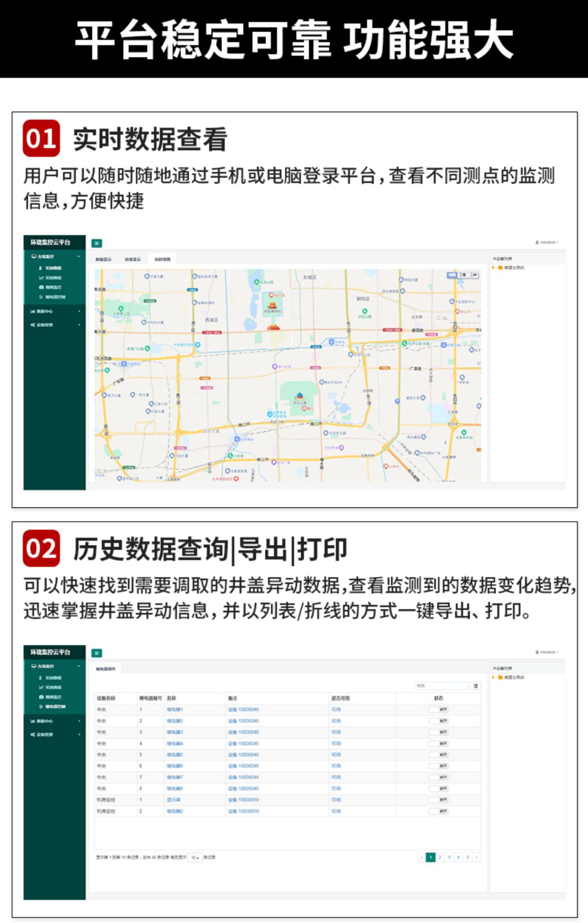Click the Tiananmen landmark icon on the map

(274, 328)
